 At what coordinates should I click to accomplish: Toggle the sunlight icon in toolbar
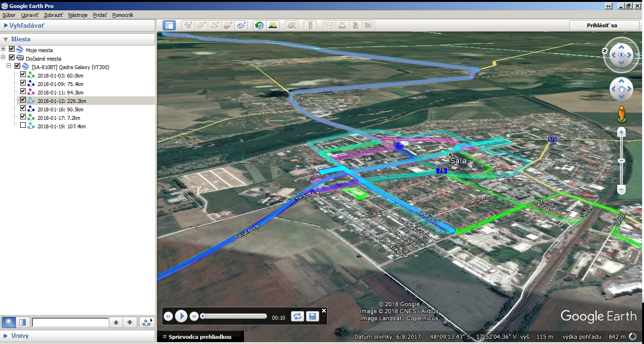point(273,25)
